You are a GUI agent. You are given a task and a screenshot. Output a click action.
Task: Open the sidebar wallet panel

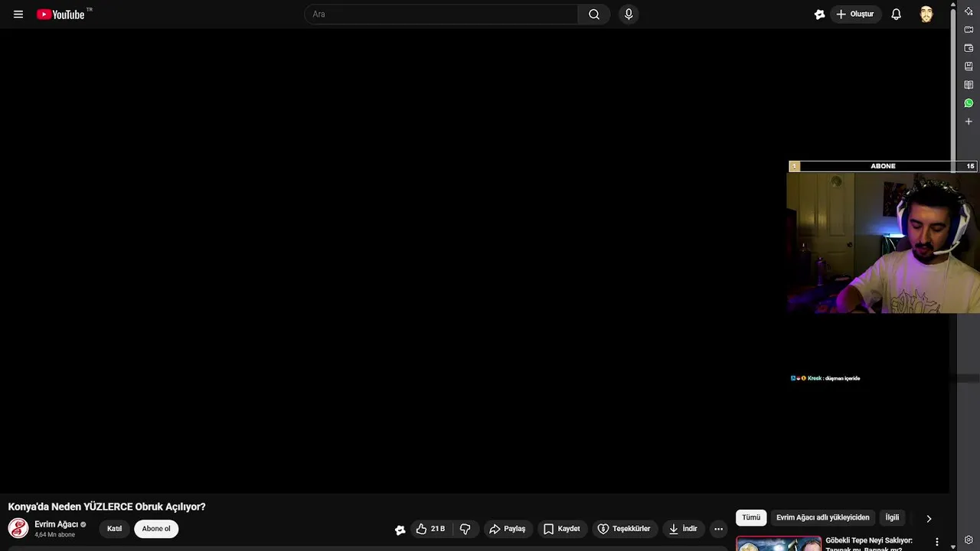point(969,48)
